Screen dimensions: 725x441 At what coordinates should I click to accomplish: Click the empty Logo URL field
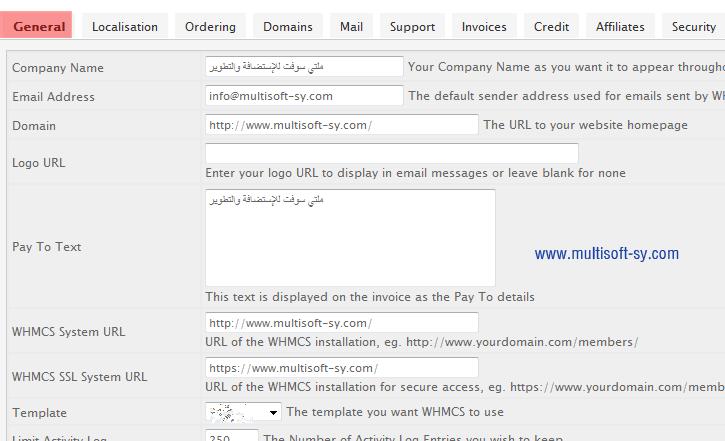(x=392, y=153)
